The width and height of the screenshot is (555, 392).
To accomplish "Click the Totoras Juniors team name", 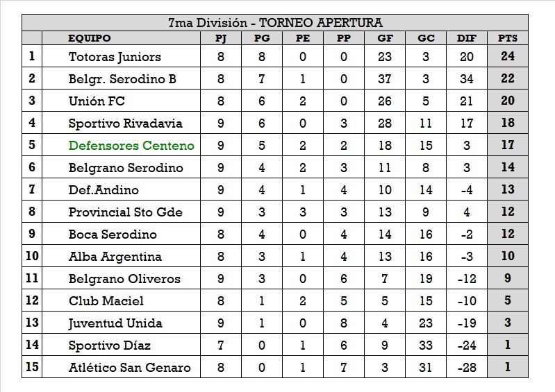I will [x=115, y=57].
